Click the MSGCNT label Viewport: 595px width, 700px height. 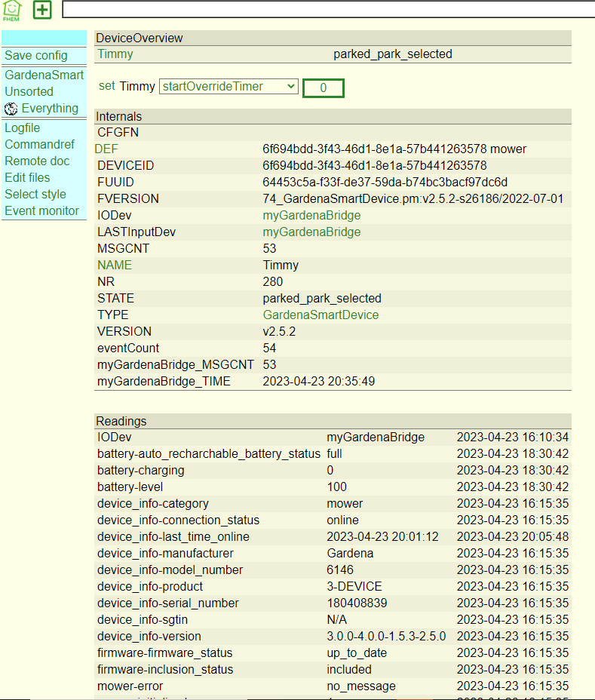[x=123, y=248]
